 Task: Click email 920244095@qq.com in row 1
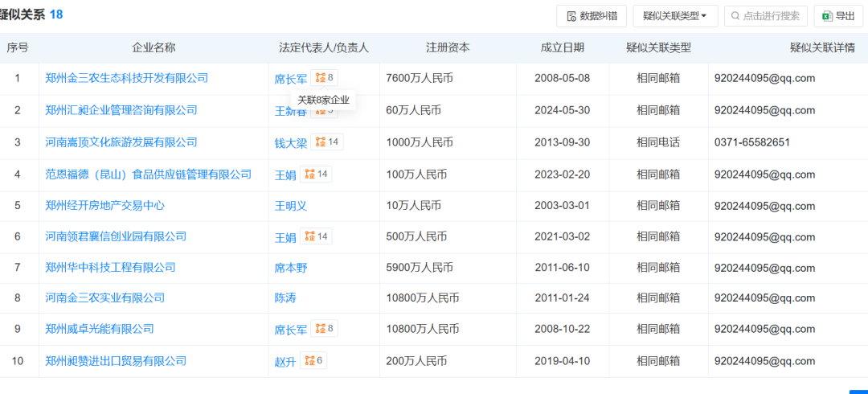click(x=764, y=78)
